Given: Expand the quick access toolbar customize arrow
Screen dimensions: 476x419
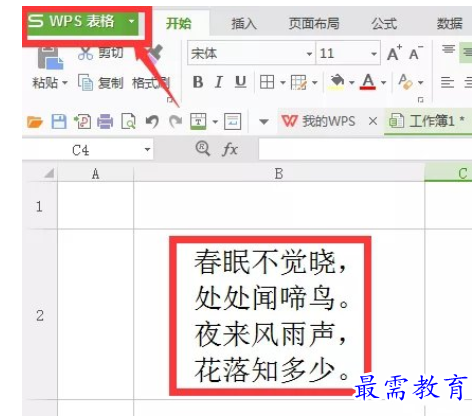Looking at the screenshot, I should click(264, 122).
